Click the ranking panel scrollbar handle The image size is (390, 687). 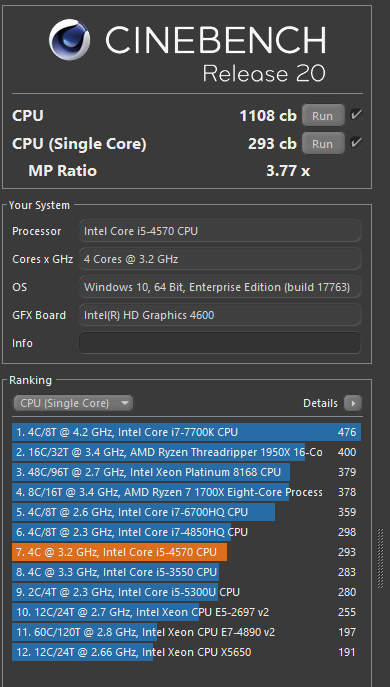pyautogui.click(x=380, y=558)
